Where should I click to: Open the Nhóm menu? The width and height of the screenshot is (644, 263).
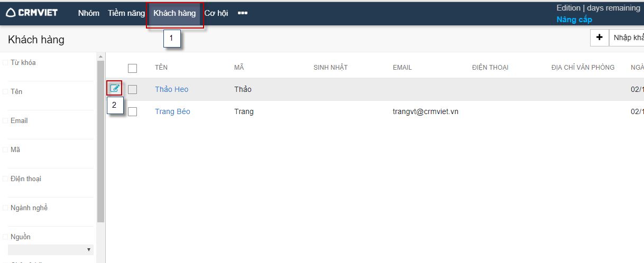pyautogui.click(x=88, y=13)
